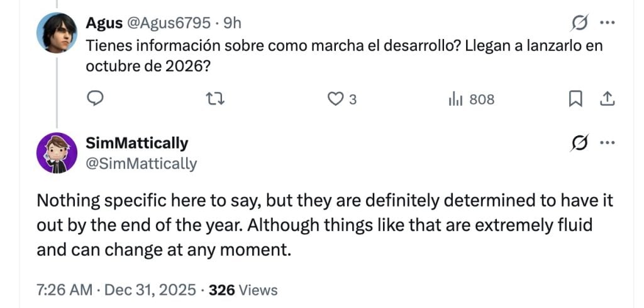This screenshot has width=644, height=308.
Task: View analytics showing 808 views
Action: [x=471, y=99]
